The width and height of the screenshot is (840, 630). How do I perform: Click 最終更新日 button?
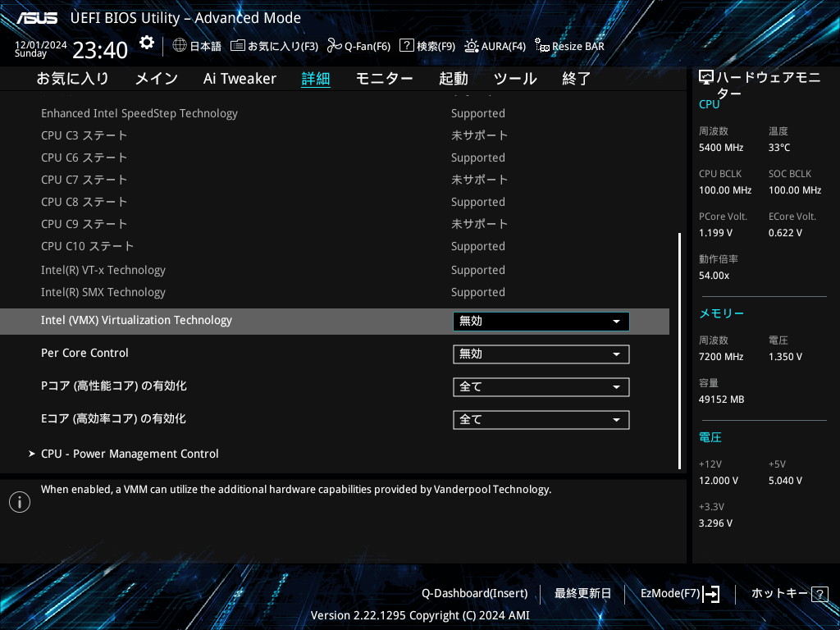click(582, 594)
